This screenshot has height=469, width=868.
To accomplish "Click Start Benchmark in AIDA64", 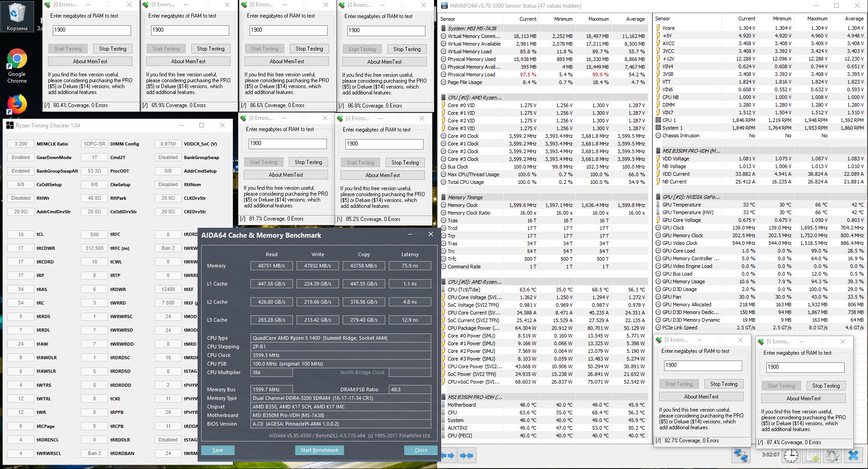I will (319, 450).
